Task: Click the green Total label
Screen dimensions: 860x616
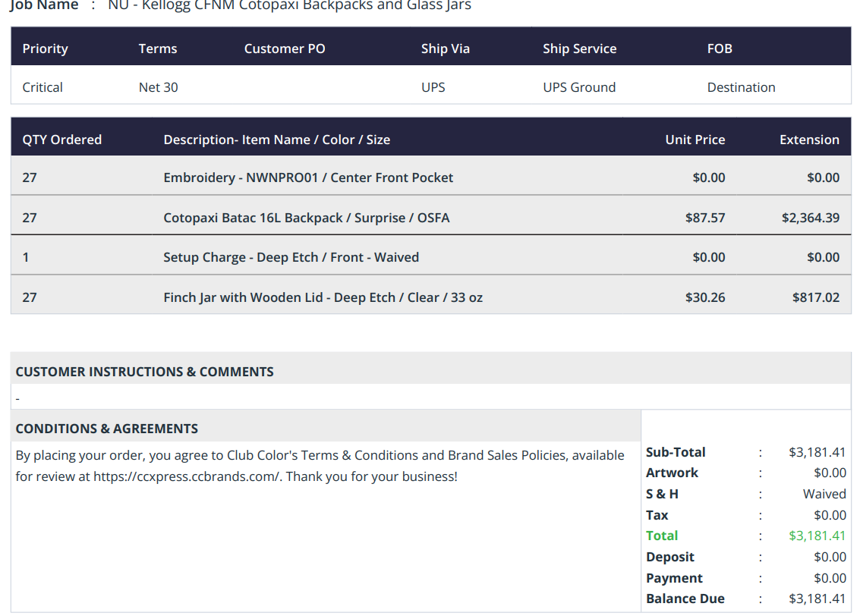Action: (x=661, y=536)
